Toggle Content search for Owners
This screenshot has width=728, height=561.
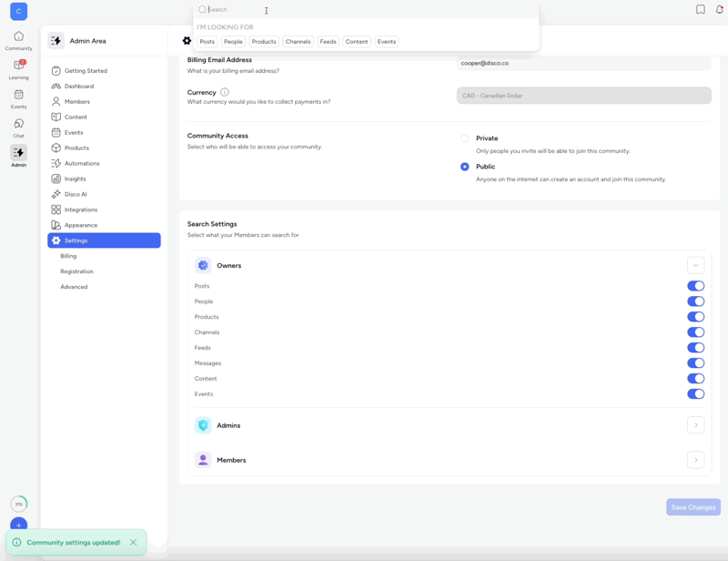coord(695,378)
